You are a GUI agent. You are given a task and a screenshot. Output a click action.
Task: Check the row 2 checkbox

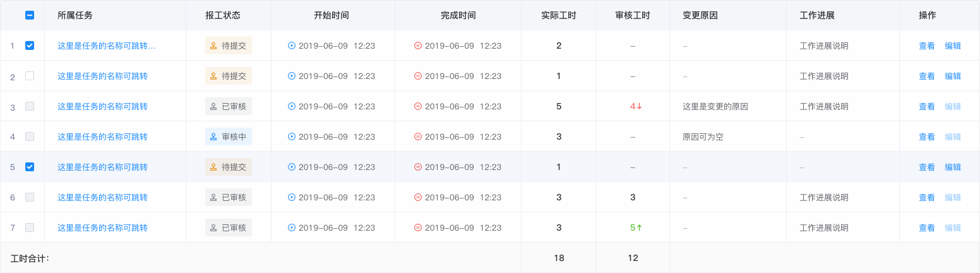pos(30,76)
